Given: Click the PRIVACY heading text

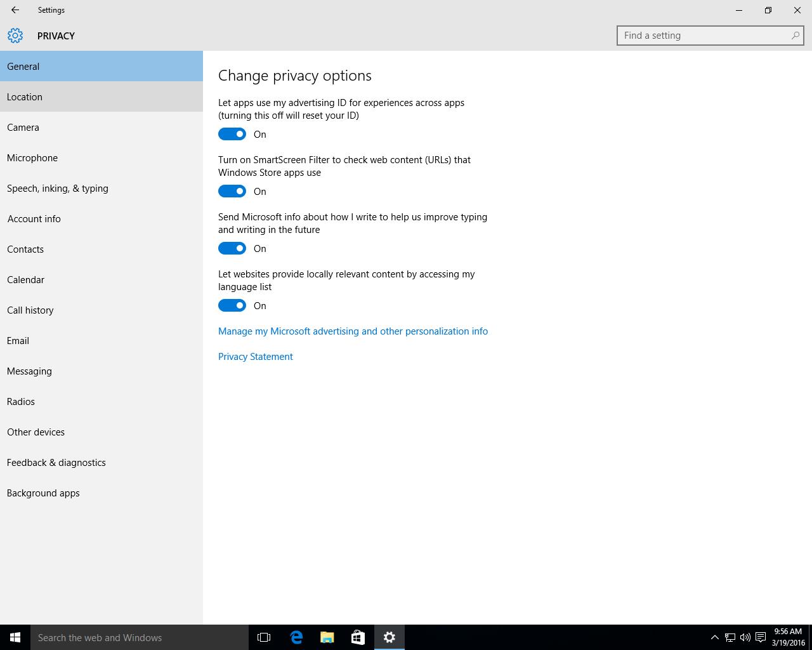Looking at the screenshot, I should coord(56,36).
